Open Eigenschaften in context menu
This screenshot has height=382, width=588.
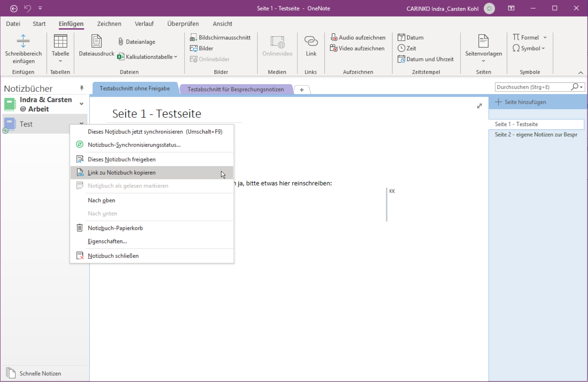coord(152,241)
